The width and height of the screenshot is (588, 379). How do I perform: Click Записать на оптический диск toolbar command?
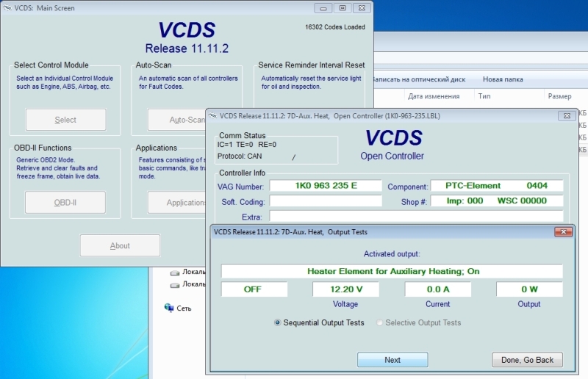tap(419, 79)
